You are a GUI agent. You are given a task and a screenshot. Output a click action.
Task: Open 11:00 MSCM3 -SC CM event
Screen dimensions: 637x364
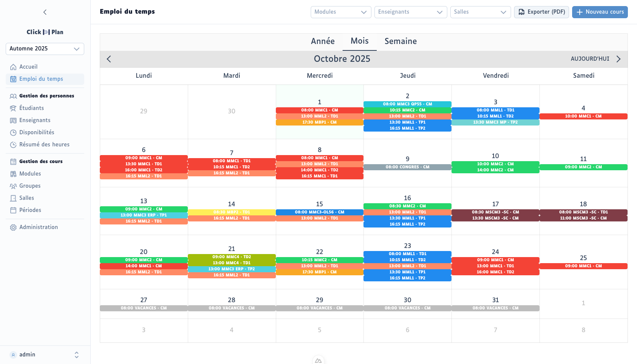point(584,218)
